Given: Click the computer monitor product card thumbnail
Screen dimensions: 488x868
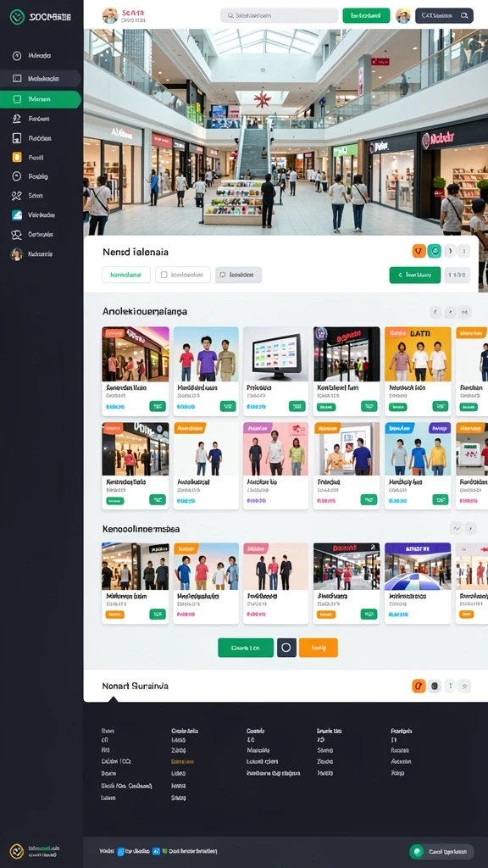Looking at the screenshot, I should point(275,353).
